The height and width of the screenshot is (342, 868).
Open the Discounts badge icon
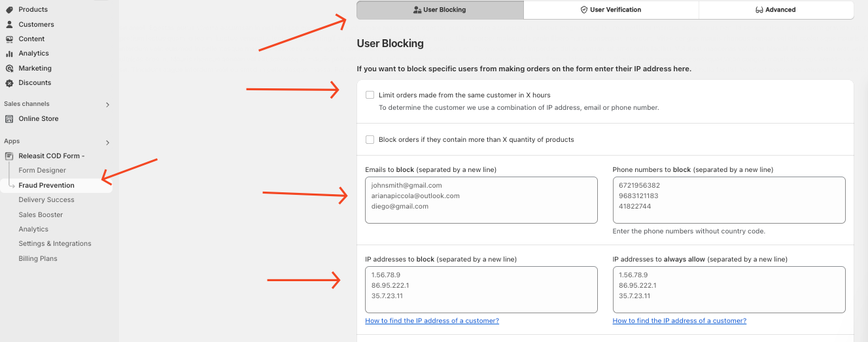click(9, 83)
